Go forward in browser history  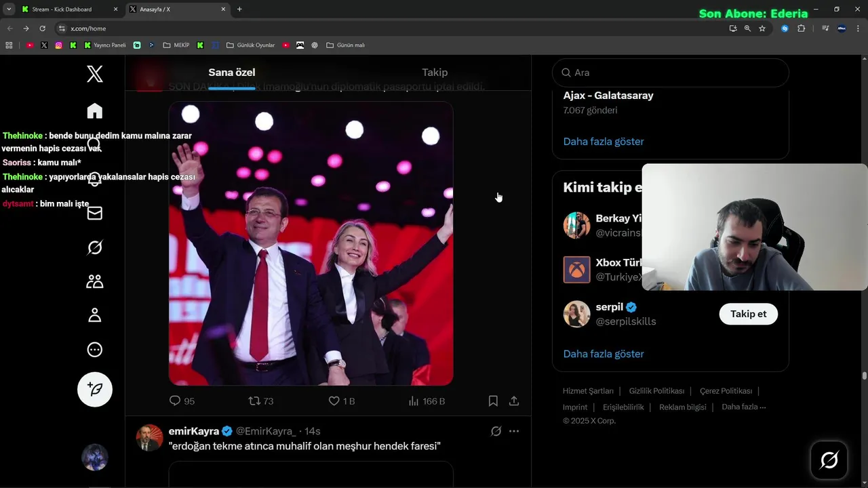click(26, 28)
